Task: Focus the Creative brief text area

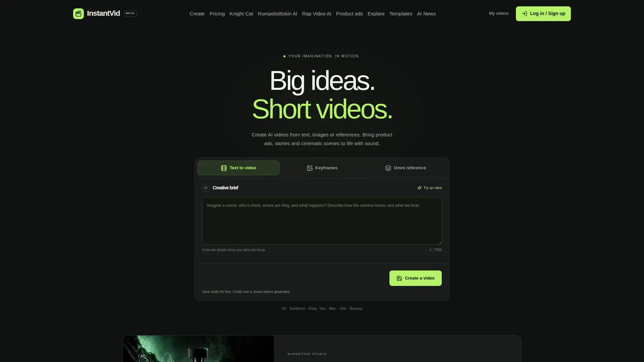Action: click(322, 221)
